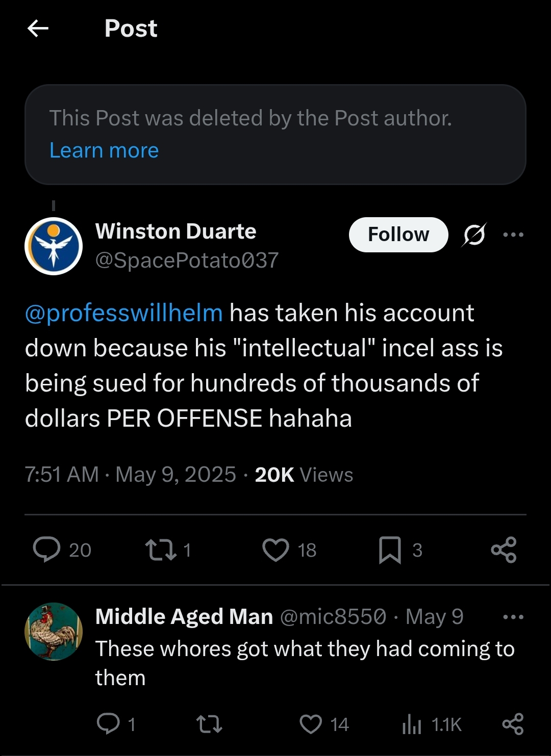Open Winston Duarte's profile picture
The image size is (551, 756).
pyautogui.click(x=54, y=246)
